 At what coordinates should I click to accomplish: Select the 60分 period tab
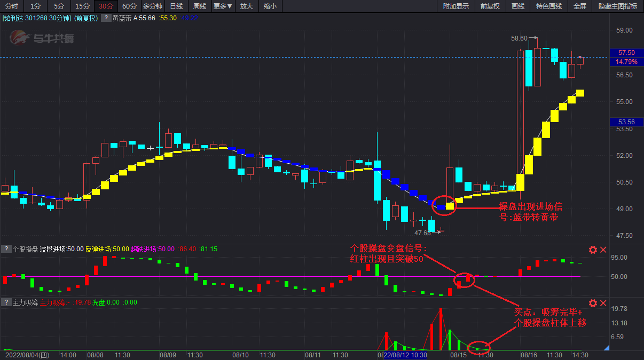[x=129, y=6]
